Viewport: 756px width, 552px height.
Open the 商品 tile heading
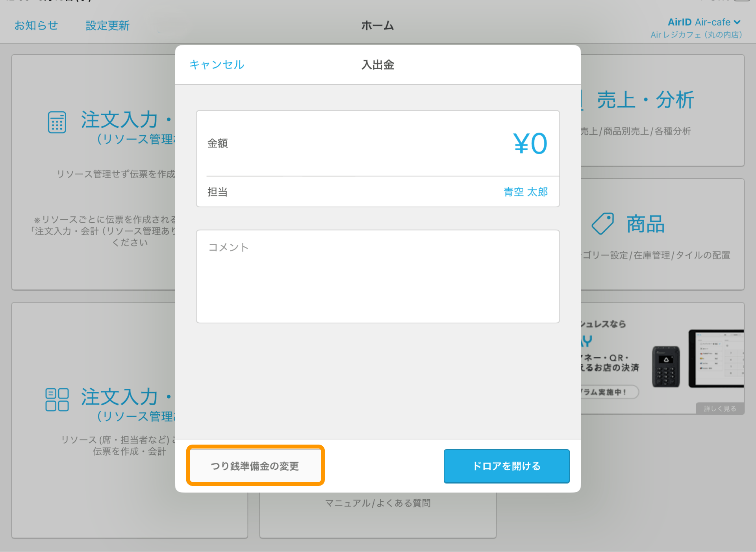click(x=645, y=224)
